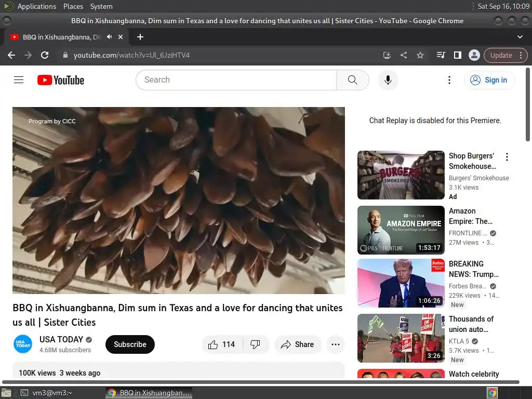Close the BBQ in Xishuangbanna tab

[x=121, y=37]
